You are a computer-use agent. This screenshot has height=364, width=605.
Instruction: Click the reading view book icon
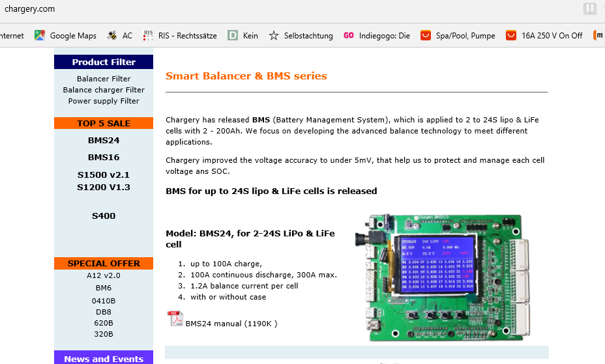(589, 9)
